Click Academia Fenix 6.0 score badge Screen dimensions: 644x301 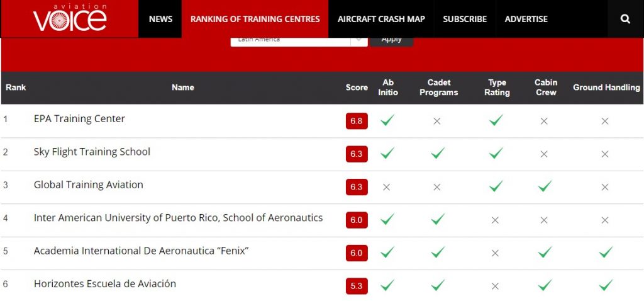(357, 253)
